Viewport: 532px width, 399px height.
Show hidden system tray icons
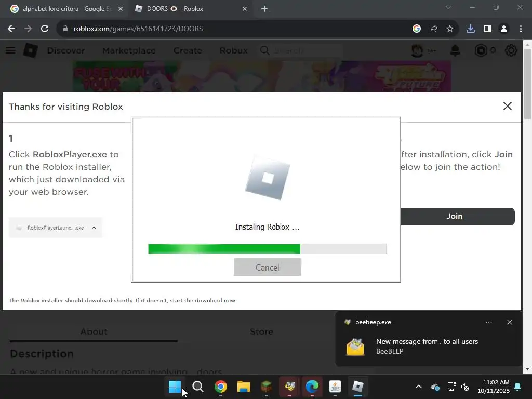(419, 387)
